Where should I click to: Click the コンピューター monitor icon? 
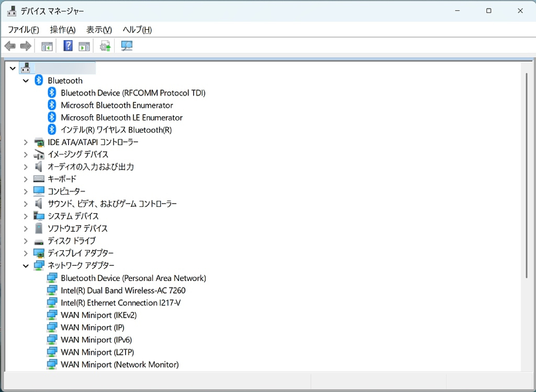pos(39,191)
